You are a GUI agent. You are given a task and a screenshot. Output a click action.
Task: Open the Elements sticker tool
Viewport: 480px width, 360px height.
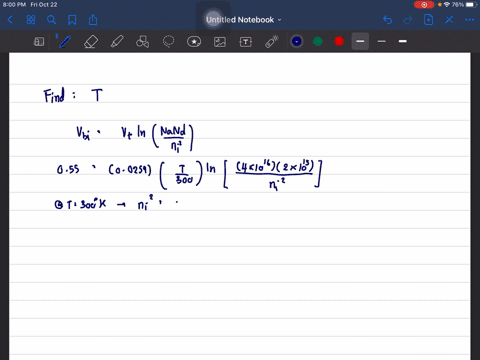(194, 42)
